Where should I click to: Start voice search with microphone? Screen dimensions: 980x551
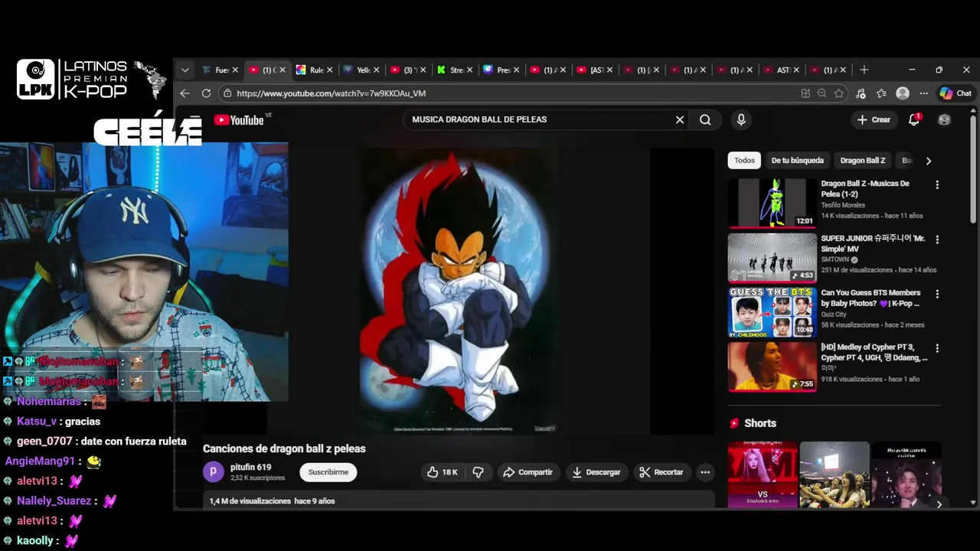740,119
